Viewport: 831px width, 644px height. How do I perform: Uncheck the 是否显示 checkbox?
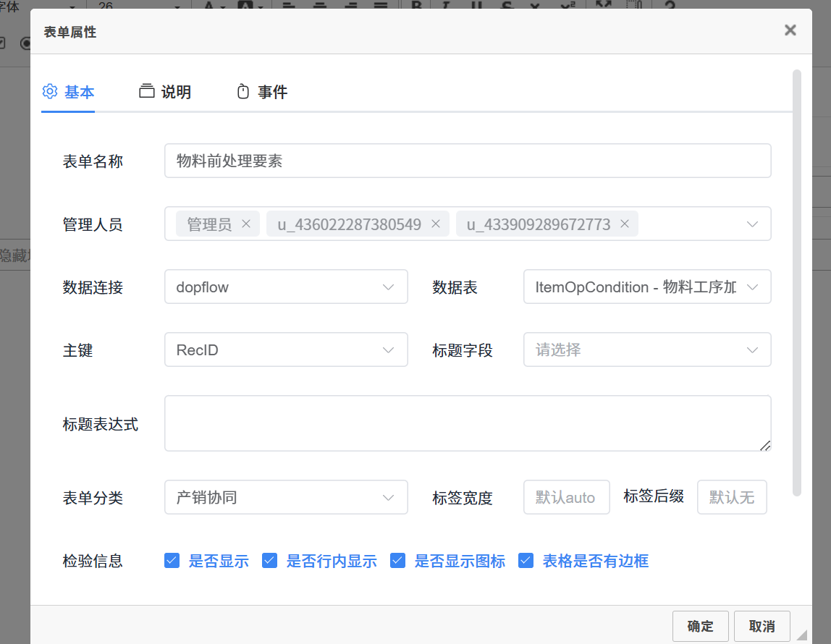172,561
